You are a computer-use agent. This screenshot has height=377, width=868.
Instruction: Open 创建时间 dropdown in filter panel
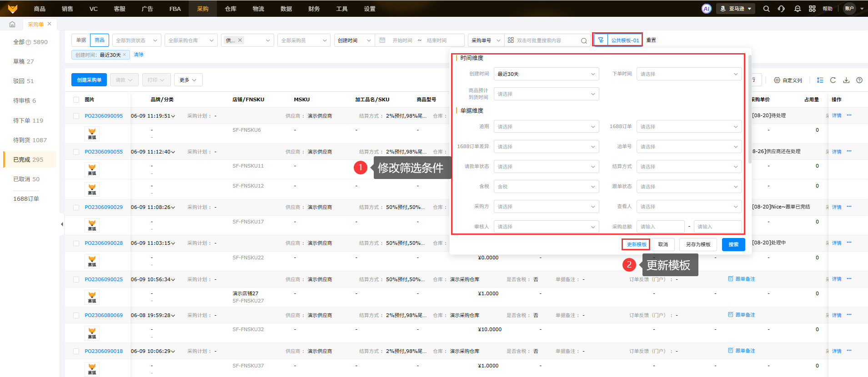[546, 74]
